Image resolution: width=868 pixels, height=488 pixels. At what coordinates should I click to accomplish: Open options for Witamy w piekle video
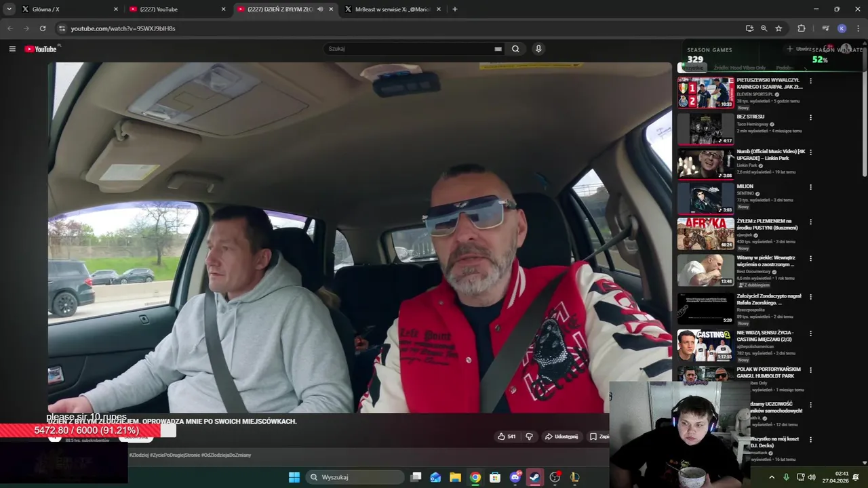coord(810,259)
